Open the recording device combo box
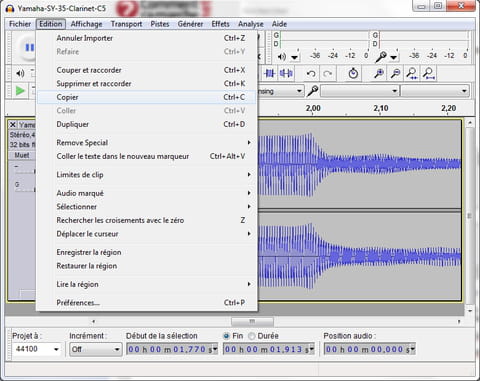The width and height of the screenshot is (480, 381). [360, 91]
